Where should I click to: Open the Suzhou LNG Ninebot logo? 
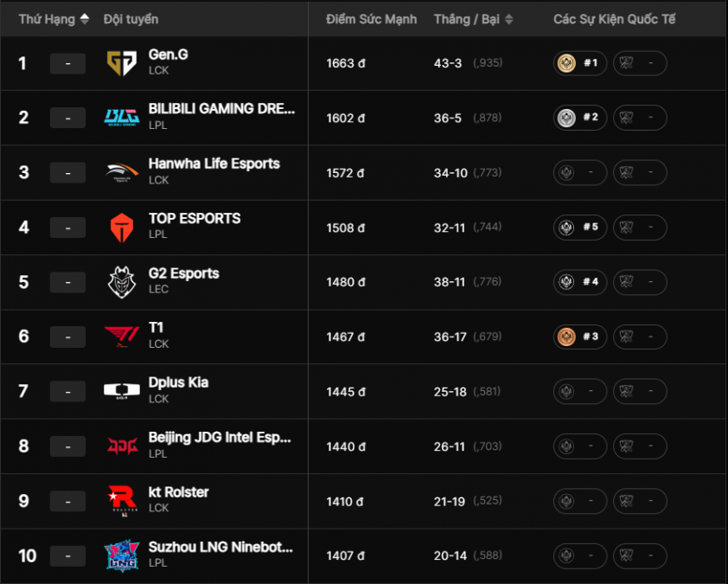click(122, 555)
